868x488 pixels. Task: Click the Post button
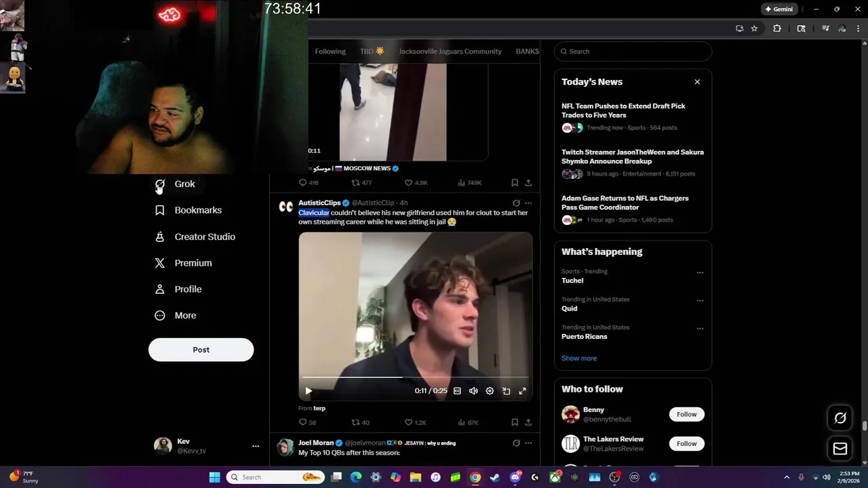point(201,350)
